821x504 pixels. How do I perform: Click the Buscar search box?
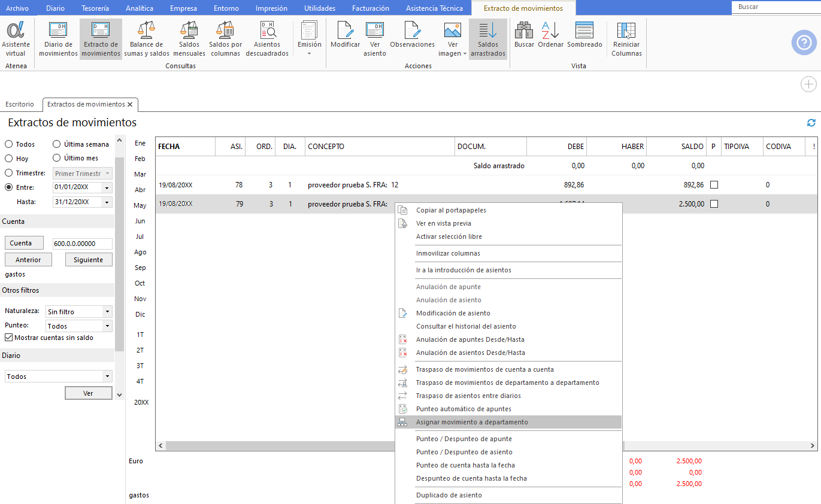coord(775,7)
